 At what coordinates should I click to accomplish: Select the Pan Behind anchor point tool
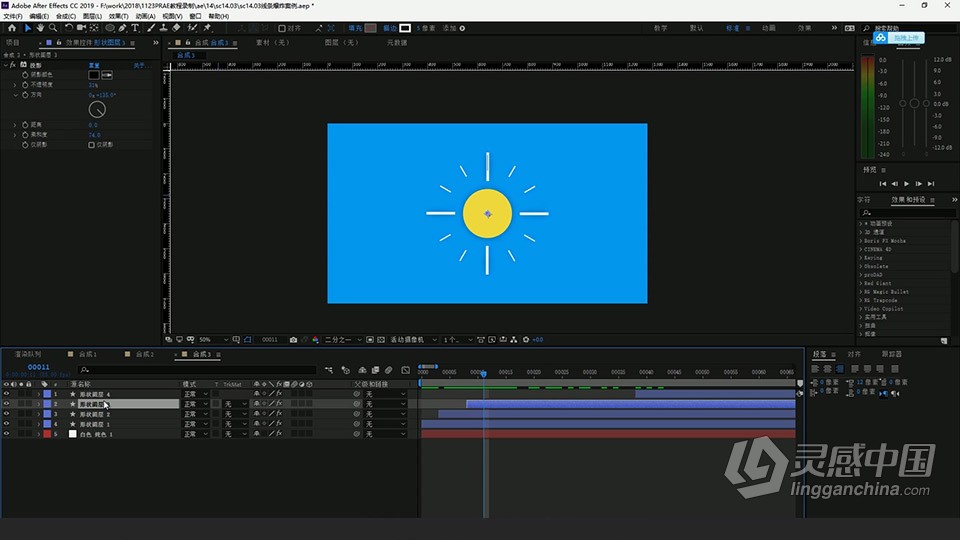click(94, 28)
